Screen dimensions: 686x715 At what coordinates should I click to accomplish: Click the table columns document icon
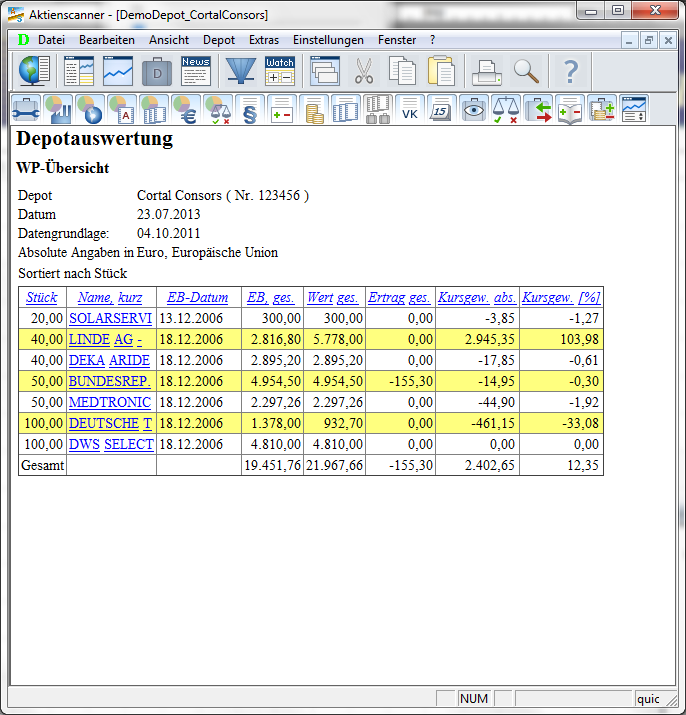345,109
